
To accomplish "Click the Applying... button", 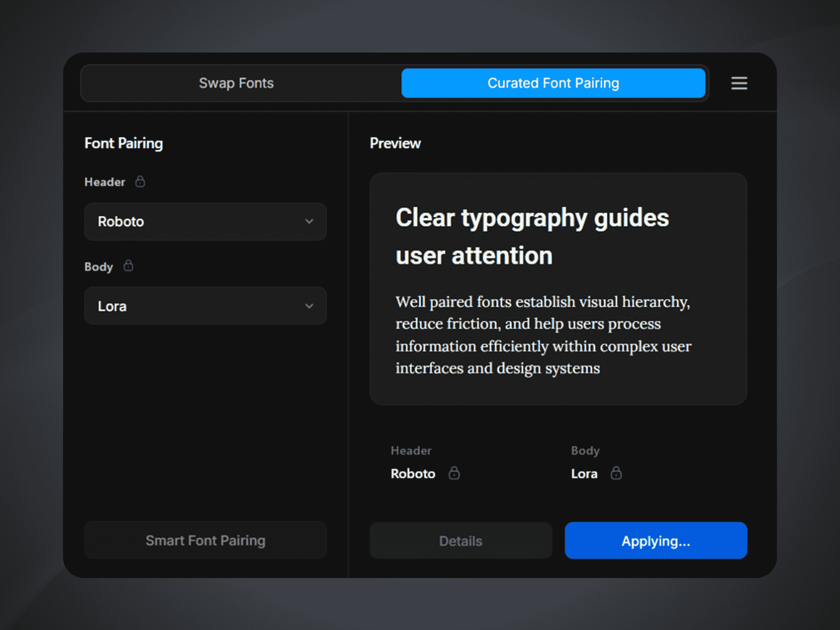I will pyautogui.click(x=656, y=541).
